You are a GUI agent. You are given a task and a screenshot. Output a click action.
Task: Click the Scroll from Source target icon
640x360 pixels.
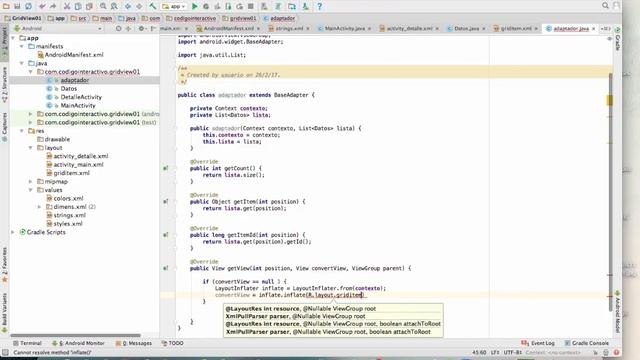pyautogui.click(x=118, y=29)
